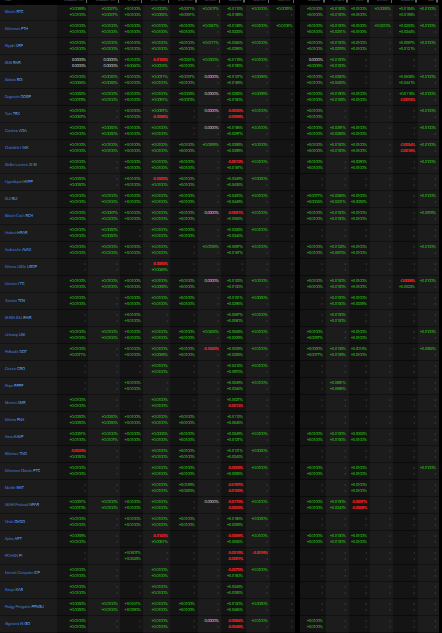Select the Uniswap UNI coin link
This screenshot has width=442, height=633.
pos(15,335)
